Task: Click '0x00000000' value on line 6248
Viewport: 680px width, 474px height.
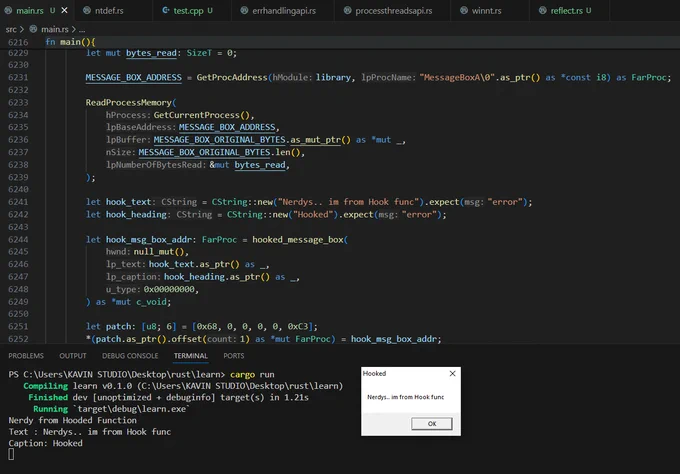Action: point(169,289)
